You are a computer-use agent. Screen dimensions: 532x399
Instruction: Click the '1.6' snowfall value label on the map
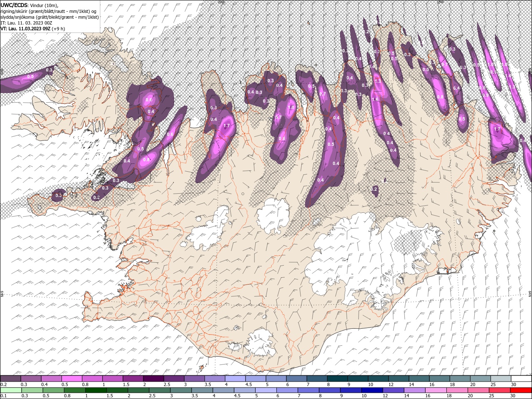pyautogui.click(x=375, y=99)
